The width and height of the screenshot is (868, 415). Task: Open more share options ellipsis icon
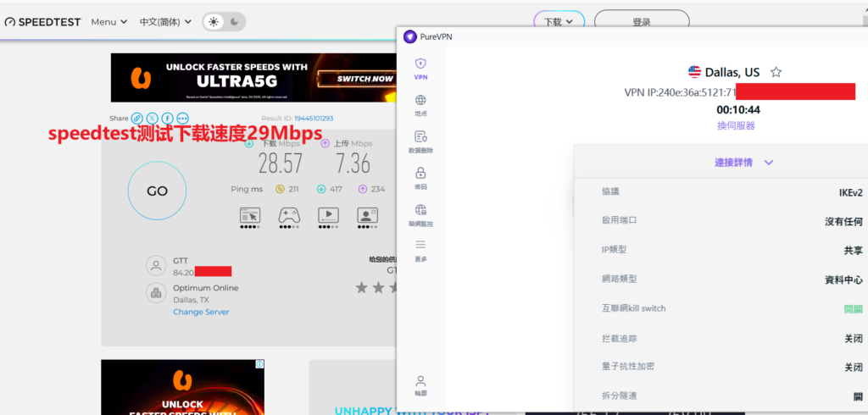point(183,119)
